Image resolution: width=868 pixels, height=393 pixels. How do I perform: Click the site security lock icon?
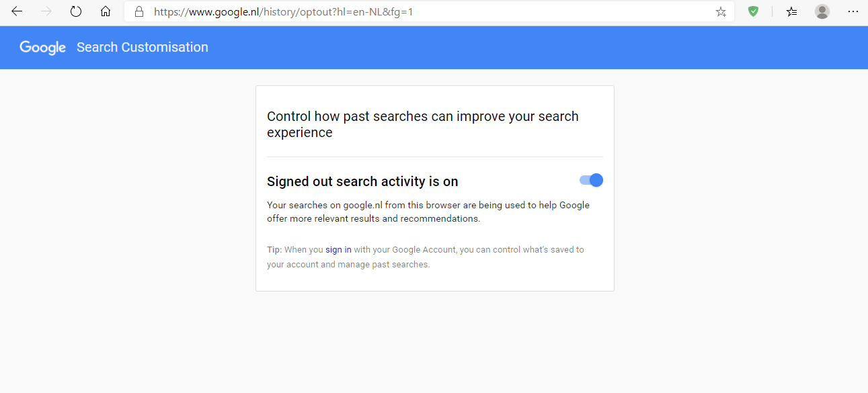tap(139, 11)
